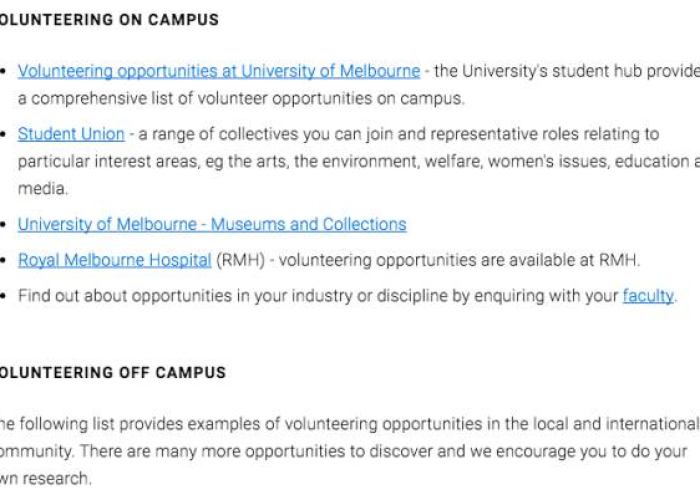Click the bullet beside Royal Melbourne Hospital

pyautogui.click(x=3, y=261)
